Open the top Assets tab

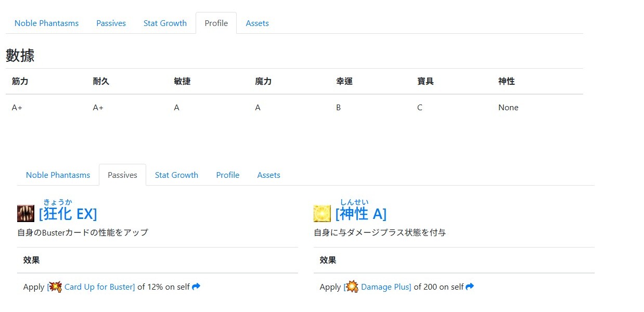point(257,23)
